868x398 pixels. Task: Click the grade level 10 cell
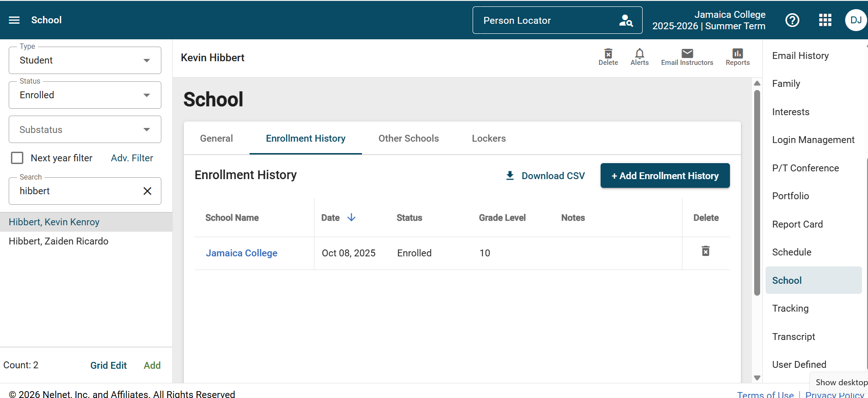[485, 253]
